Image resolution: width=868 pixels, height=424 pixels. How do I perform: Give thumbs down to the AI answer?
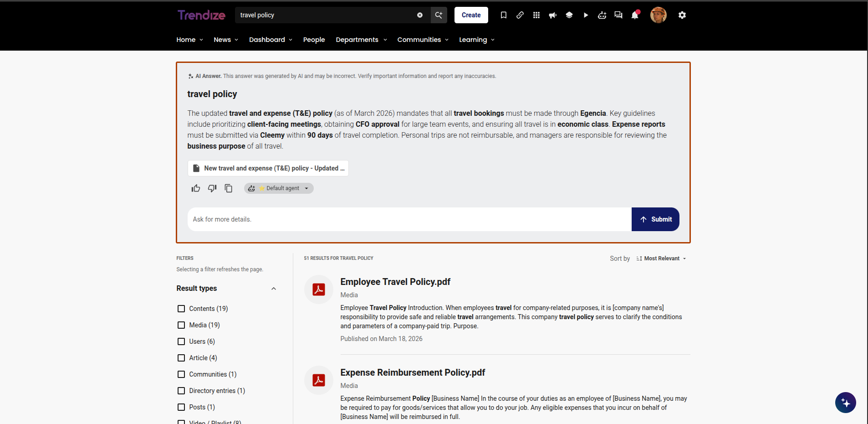212,188
